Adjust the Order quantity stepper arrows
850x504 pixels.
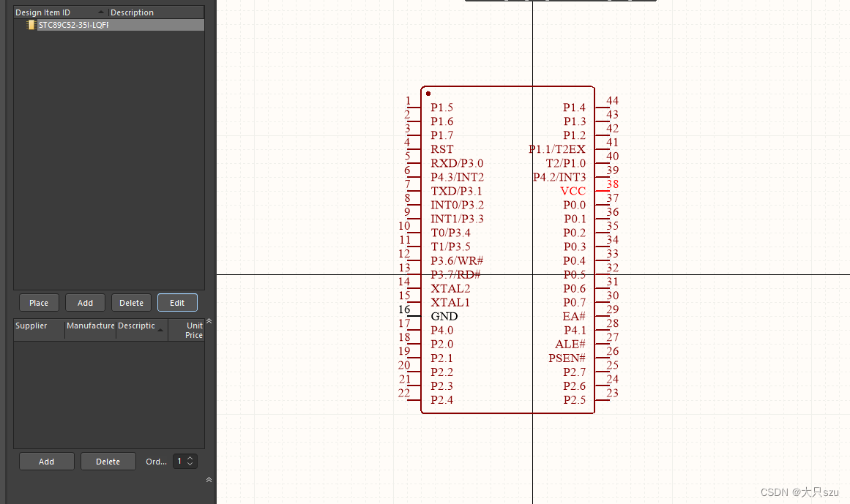point(190,462)
